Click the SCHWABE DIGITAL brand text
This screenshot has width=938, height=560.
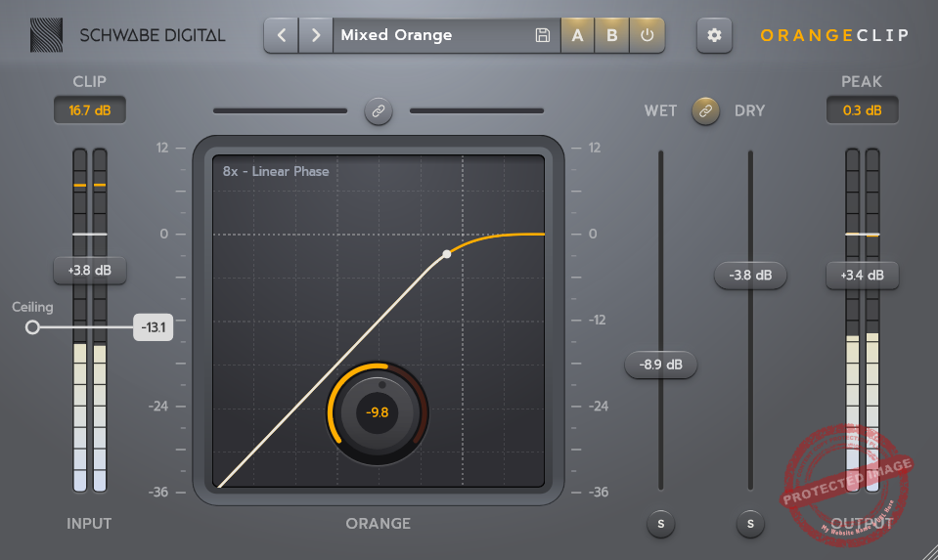click(x=153, y=35)
